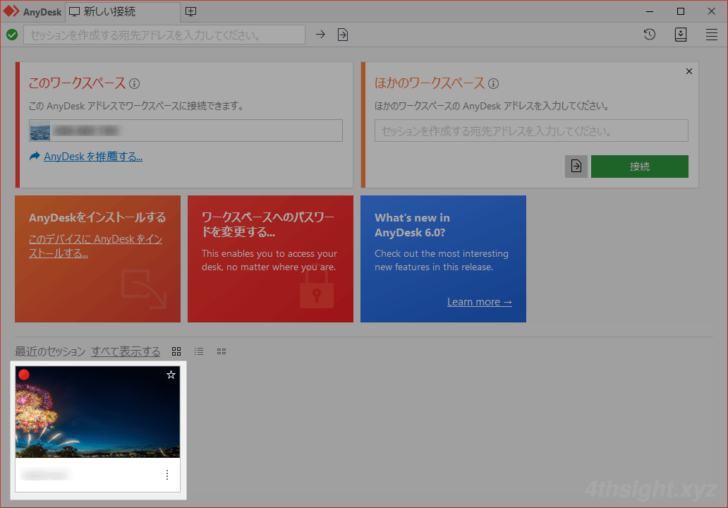The width and height of the screenshot is (728, 508).
Task: Click workspace avatar image beside address
Action: click(40, 131)
